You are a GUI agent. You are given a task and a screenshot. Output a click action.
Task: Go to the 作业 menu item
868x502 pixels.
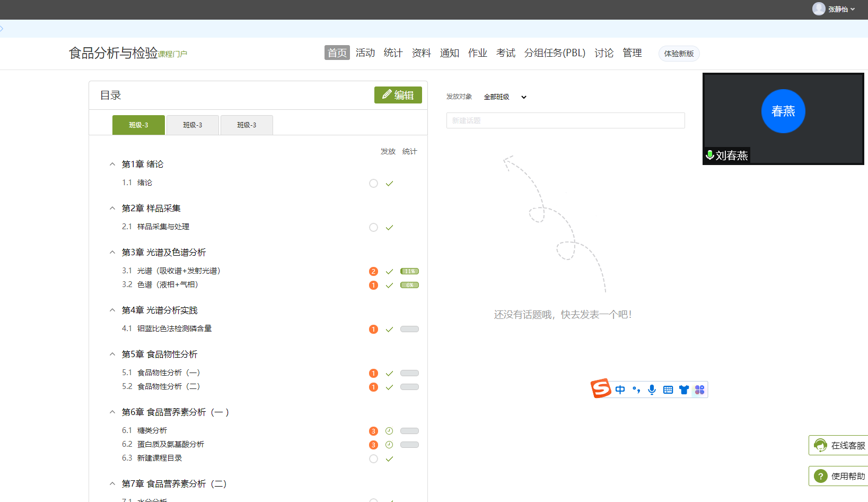(477, 53)
